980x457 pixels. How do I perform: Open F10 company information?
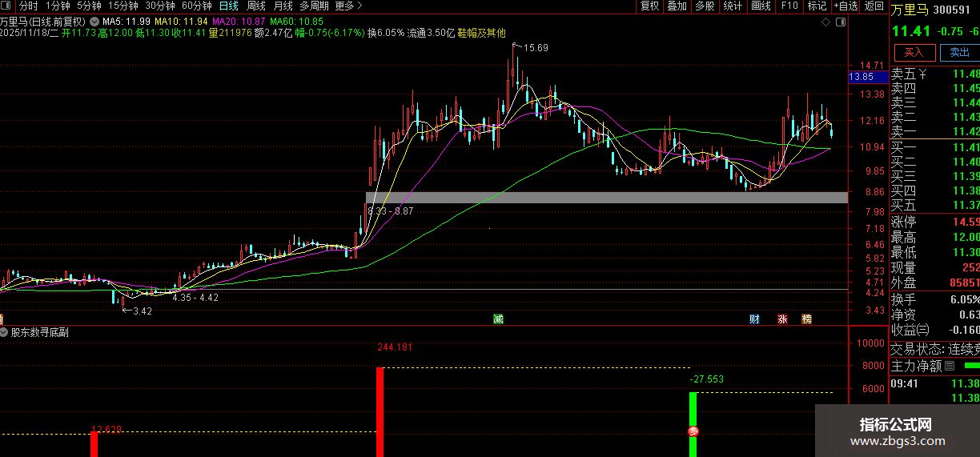789,6
